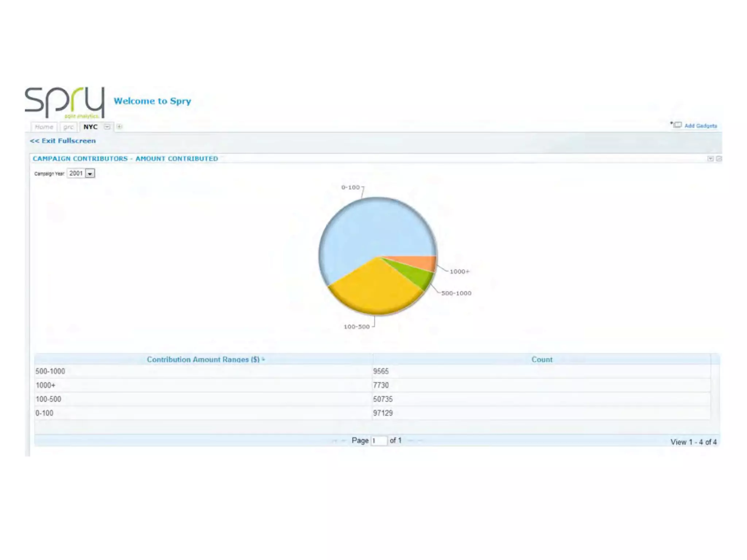Click the Spry logo
The height and width of the screenshot is (560, 747).
click(x=65, y=102)
